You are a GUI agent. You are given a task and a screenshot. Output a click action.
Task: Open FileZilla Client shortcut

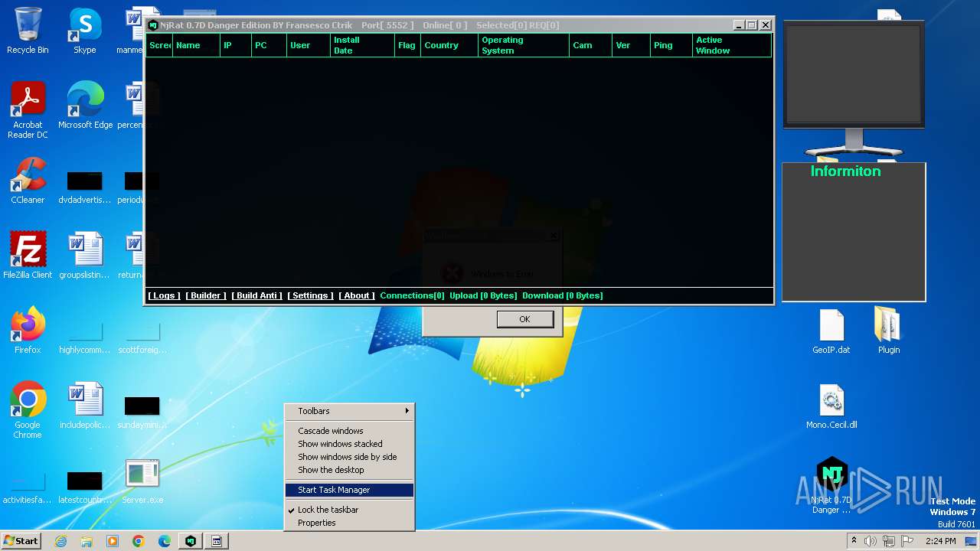point(28,256)
